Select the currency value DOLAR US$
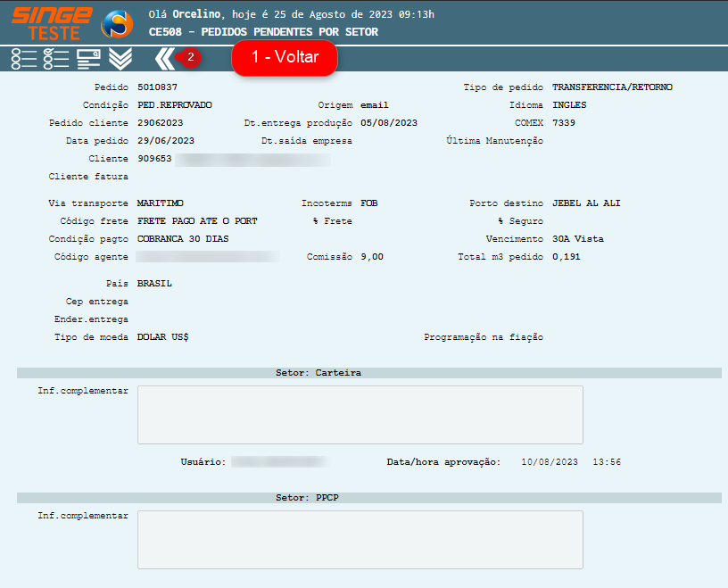The image size is (728, 588). pyautogui.click(x=163, y=337)
